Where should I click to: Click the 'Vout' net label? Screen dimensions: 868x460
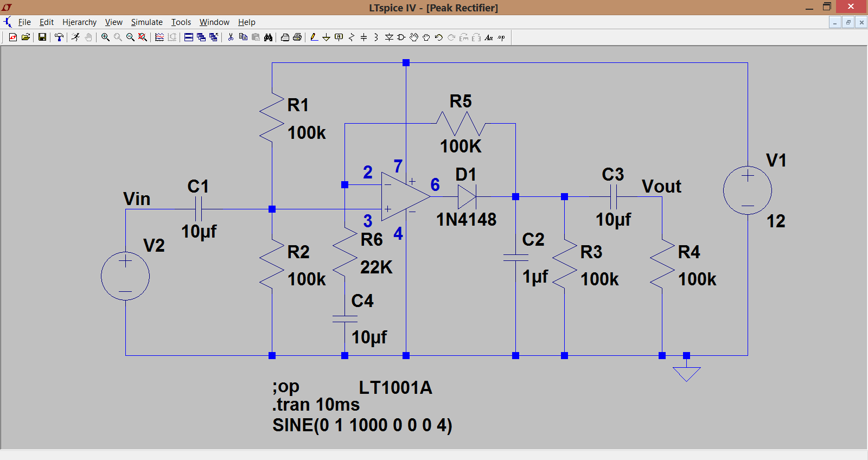click(661, 187)
